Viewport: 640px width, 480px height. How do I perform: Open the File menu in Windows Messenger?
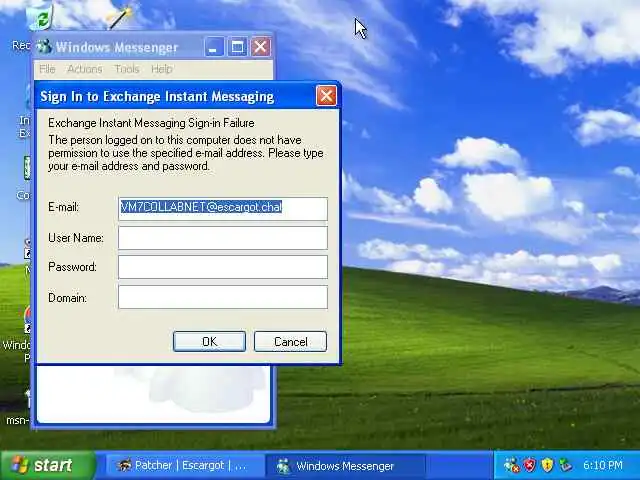(47, 69)
